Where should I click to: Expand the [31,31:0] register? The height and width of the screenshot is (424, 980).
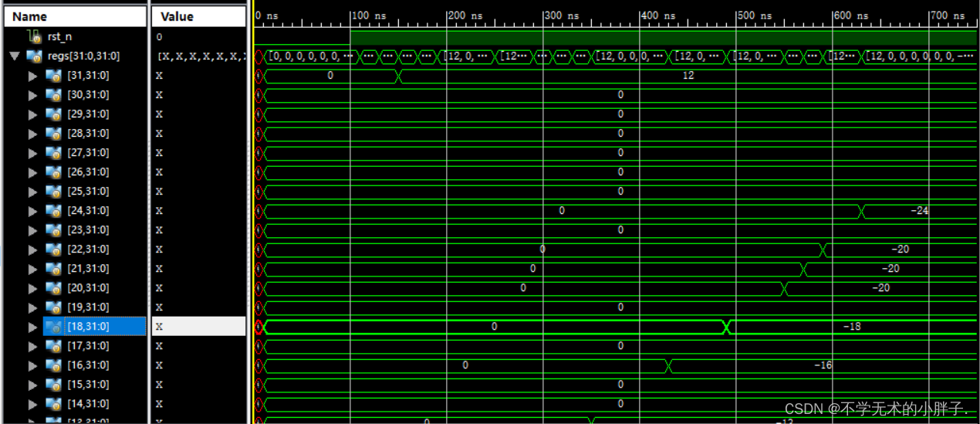click(32, 76)
